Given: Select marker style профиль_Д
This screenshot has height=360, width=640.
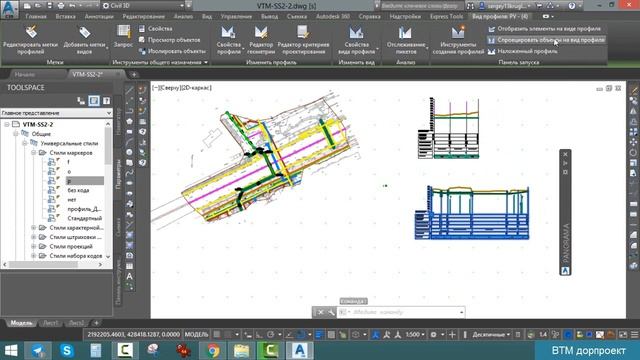Looking at the screenshot, I should tap(84, 209).
